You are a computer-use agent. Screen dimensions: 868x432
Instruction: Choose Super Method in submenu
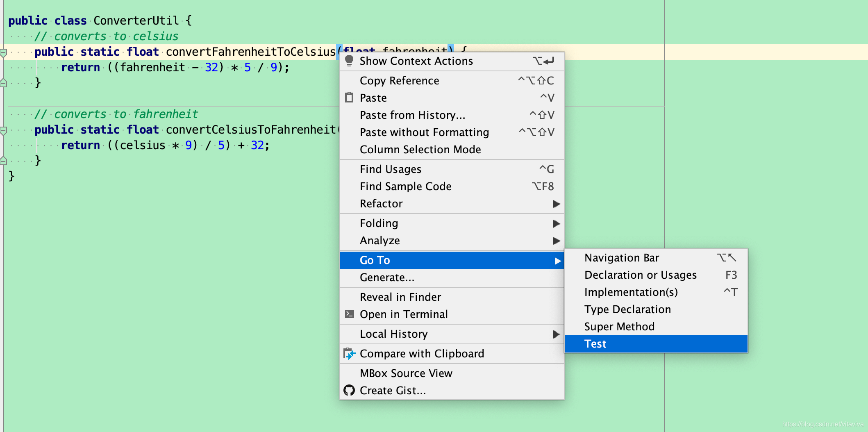[x=656, y=327]
